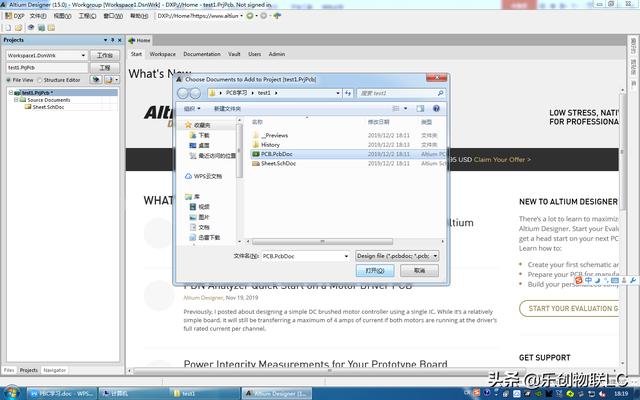Click the dialog's back arrow button
Image resolution: width=640 pixels, height=400 pixels.
[182, 93]
